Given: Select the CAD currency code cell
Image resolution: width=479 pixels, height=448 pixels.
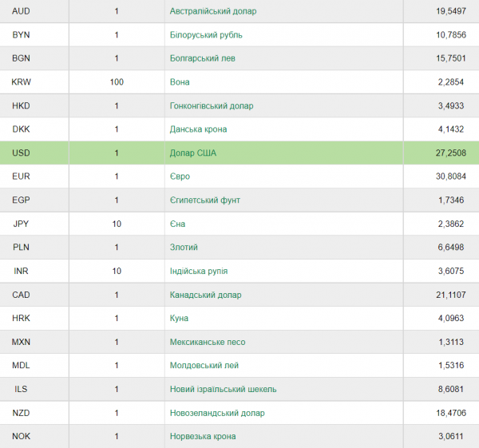Looking at the screenshot, I should click(34, 295).
